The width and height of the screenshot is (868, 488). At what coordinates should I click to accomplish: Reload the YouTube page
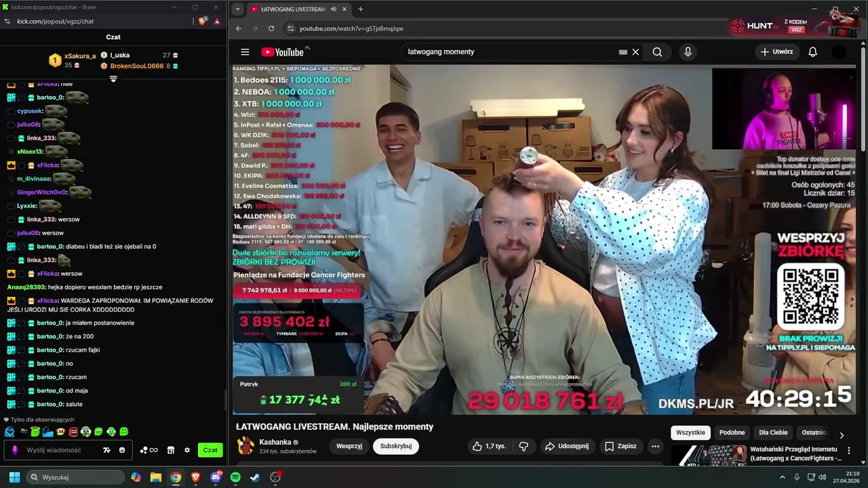tap(271, 28)
